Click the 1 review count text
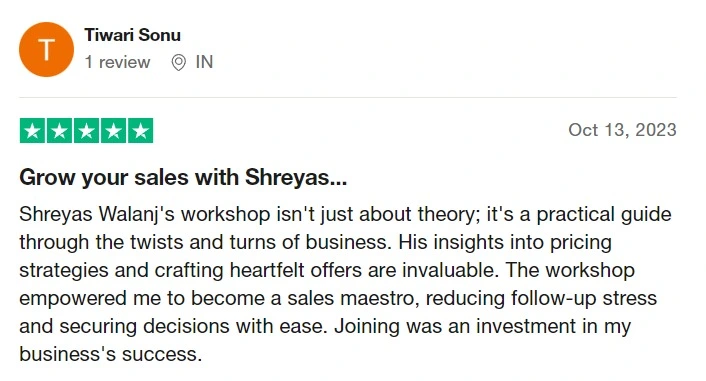Image resolution: width=706 pixels, height=381 pixels. point(118,62)
